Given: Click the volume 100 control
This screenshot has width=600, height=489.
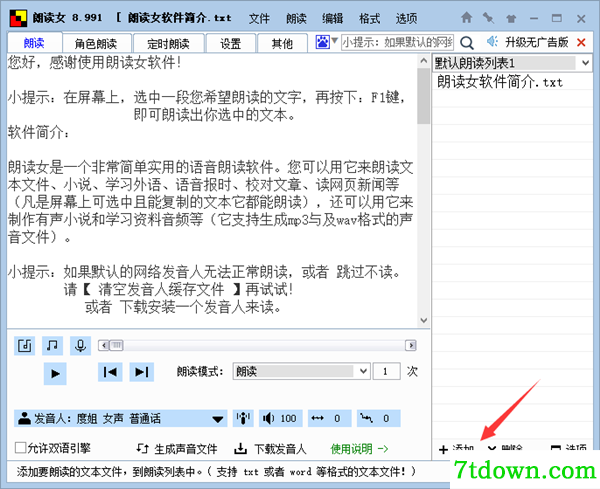Looking at the screenshot, I should pos(280,419).
